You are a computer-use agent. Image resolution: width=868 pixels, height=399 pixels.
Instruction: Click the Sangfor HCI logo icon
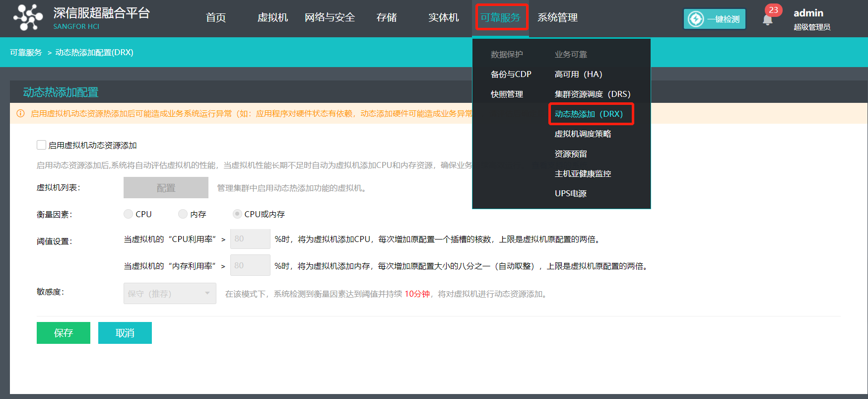pyautogui.click(x=28, y=17)
